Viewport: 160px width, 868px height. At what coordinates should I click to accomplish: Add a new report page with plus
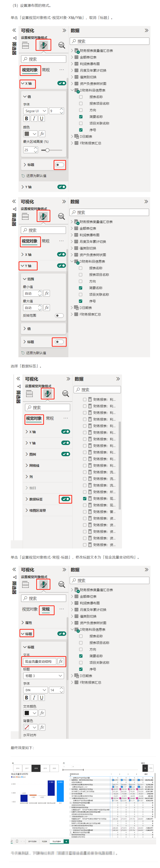pos(66,841)
